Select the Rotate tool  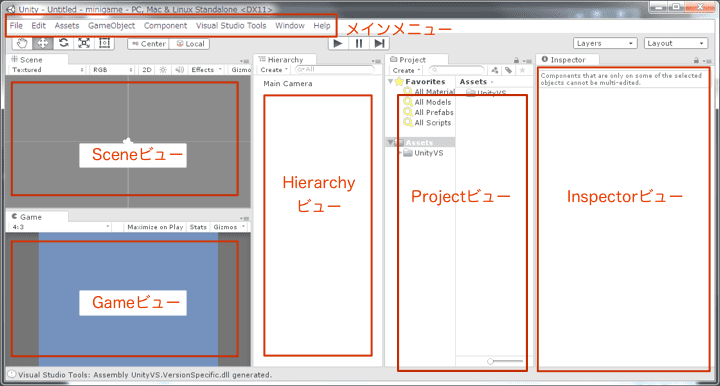(x=63, y=43)
